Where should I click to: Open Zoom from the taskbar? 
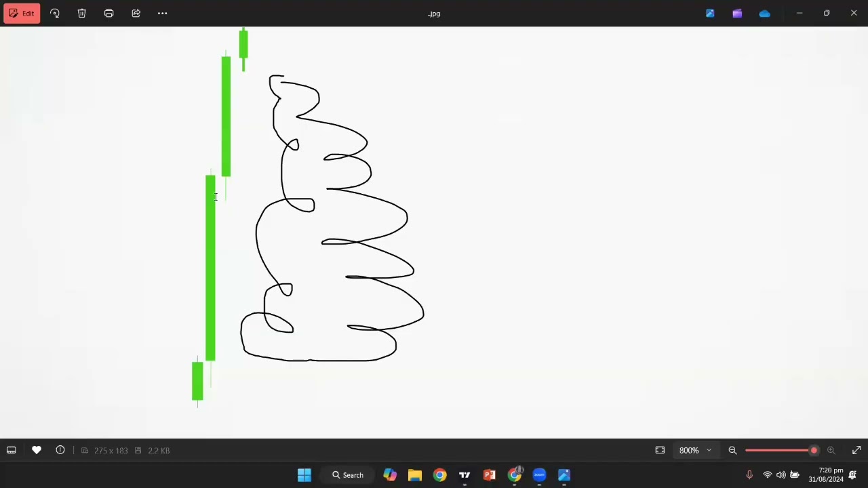pos(539,475)
